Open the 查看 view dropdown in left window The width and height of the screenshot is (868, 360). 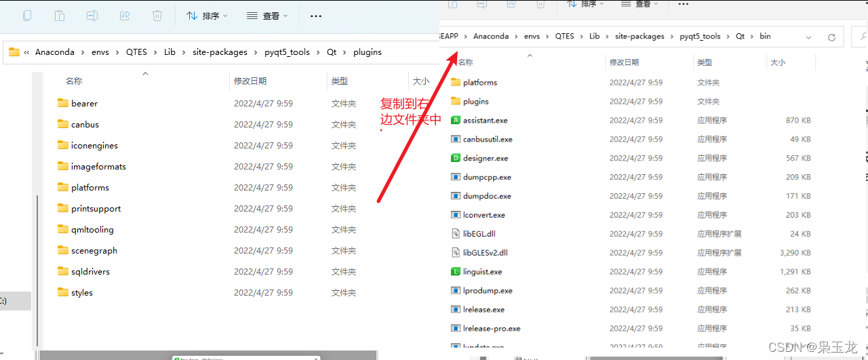pyautogui.click(x=268, y=16)
